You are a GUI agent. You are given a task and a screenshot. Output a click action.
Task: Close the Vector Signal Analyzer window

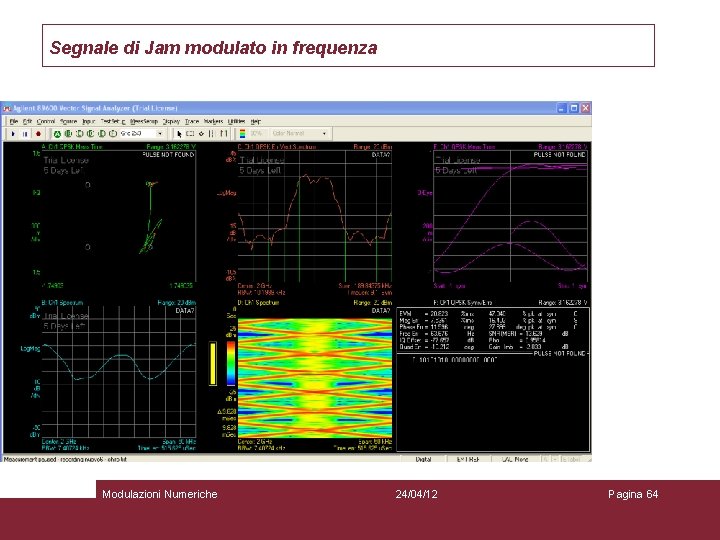tap(585, 108)
